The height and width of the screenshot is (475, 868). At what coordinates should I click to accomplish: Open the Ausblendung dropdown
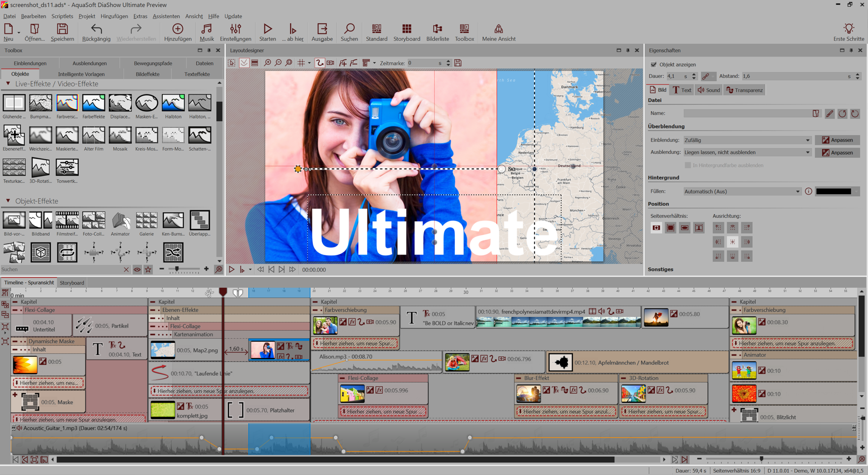[x=747, y=152]
